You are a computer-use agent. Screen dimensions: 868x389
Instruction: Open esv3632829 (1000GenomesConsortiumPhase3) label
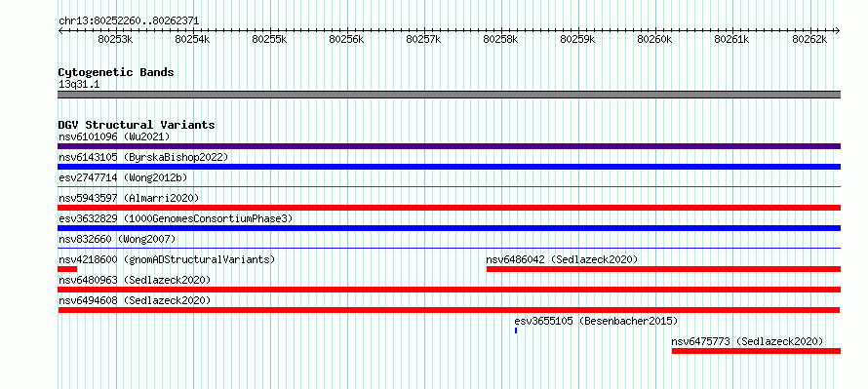[176, 218]
